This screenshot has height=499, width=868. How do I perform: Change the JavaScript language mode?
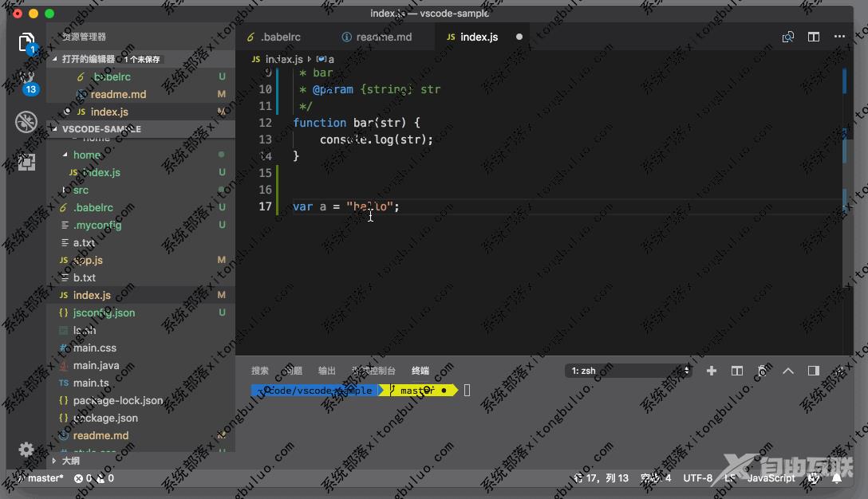click(x=771, y=478)
